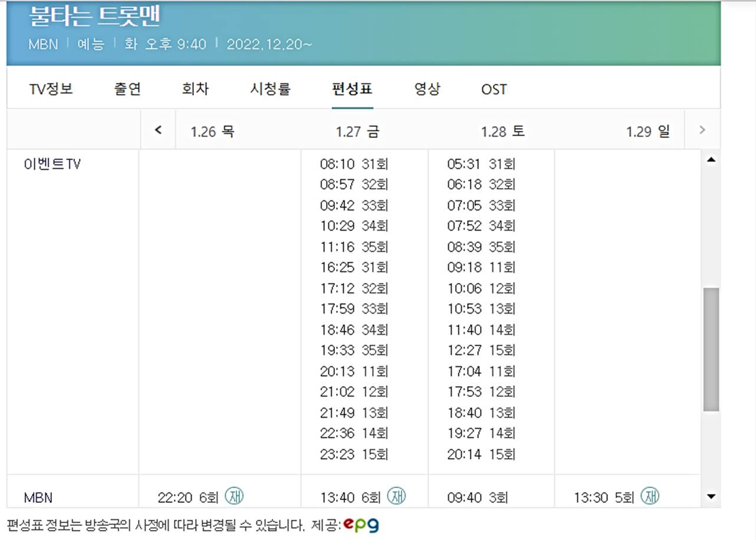Click the 재 badge next to 13:40 6회
756x540 pixels.
point(398,496)
